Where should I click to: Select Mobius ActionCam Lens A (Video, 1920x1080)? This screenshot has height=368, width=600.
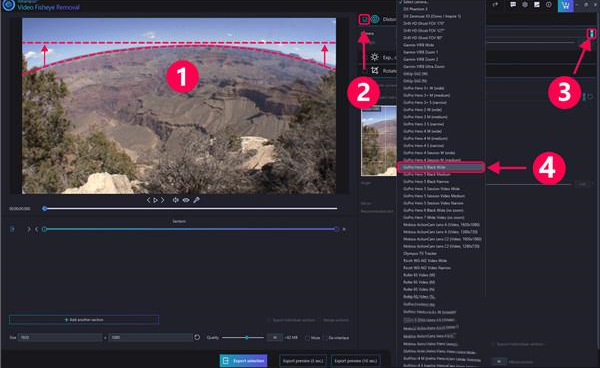pos(441,225)
